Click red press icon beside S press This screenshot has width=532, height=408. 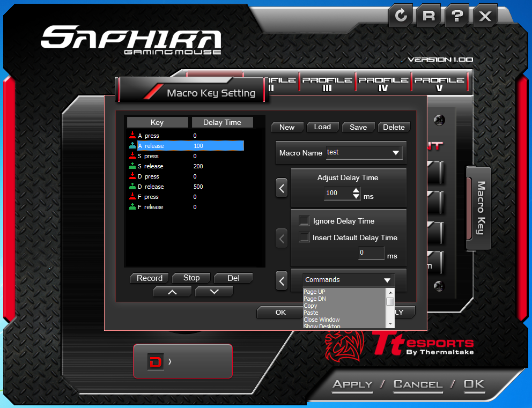132,155
